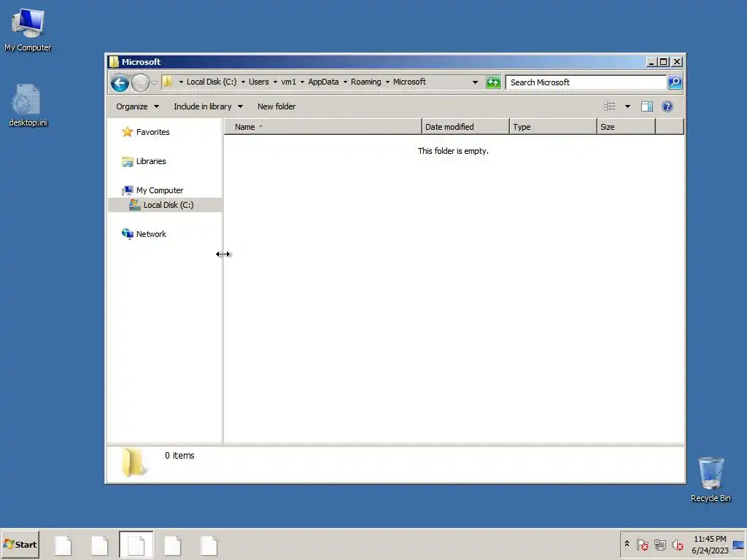The height and width of the screenshot is (560, 747).
Task: Open the Start menu
Action: point(20,544)
